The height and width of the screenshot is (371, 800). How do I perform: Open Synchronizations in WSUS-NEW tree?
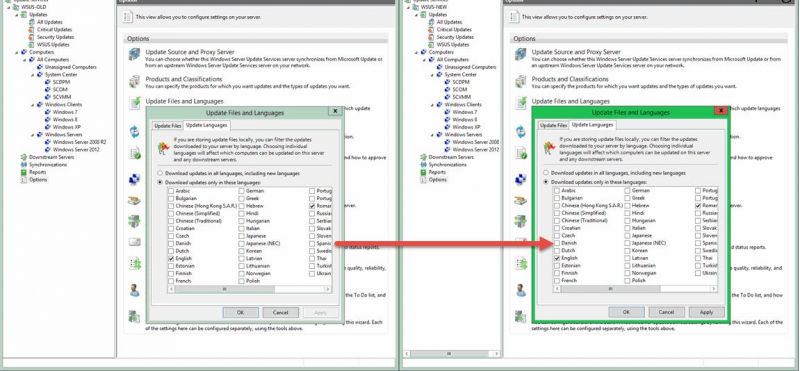447,165
